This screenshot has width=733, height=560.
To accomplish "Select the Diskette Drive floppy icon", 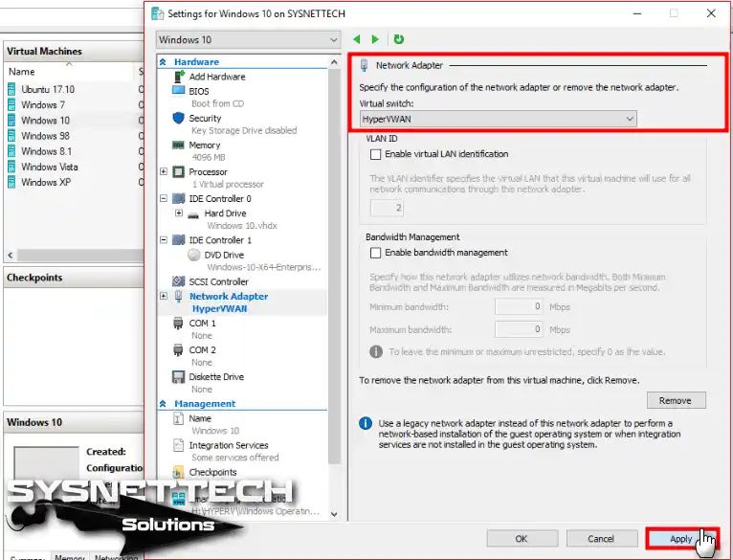I will point(178,377).
